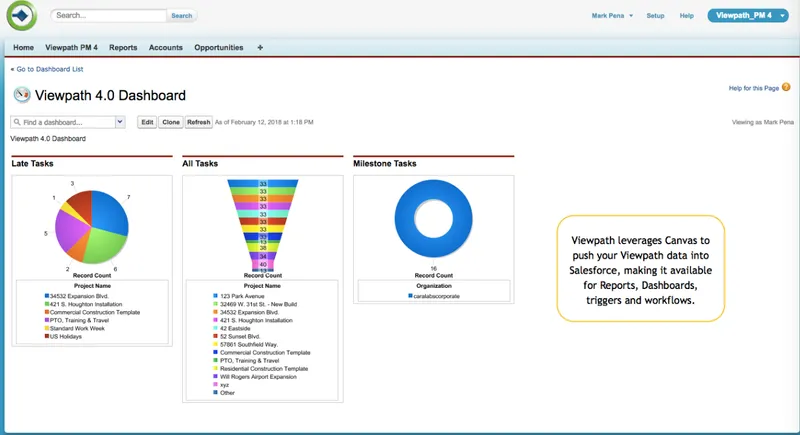Image resolution: width=800 pixels, height=435 pixels.
Task: Open the Help link in header
Action: point(686,16)
